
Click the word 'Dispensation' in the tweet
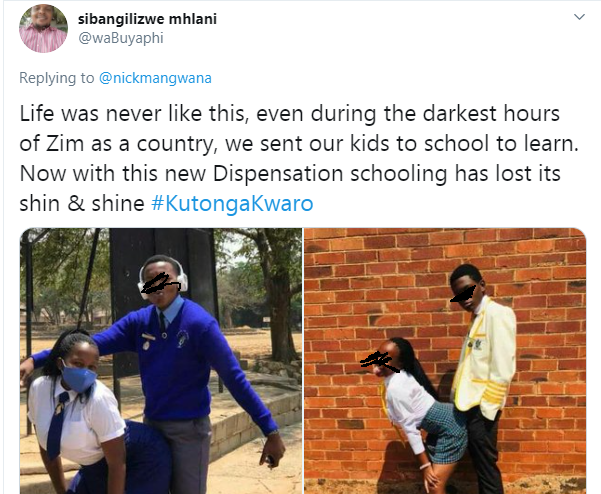pyautogui.click(x=278, y=174)
